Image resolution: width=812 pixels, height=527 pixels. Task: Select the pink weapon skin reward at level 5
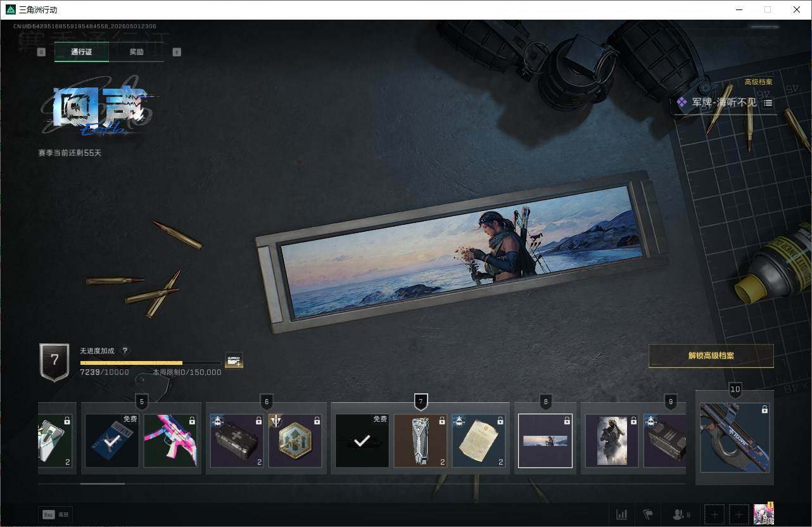click(x=170, y=441)
